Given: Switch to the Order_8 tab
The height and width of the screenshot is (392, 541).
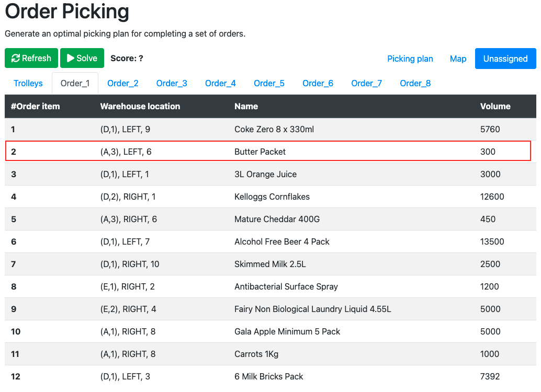Looking at the screenshot, I should 415,84.
